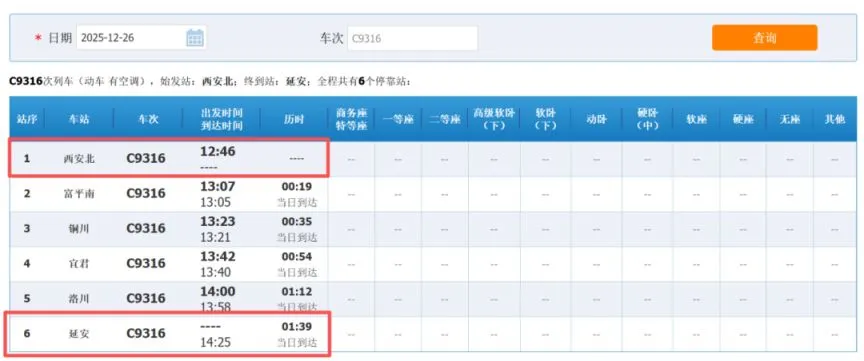Click duration 01:12 in 洛川 row

(297, 292)
